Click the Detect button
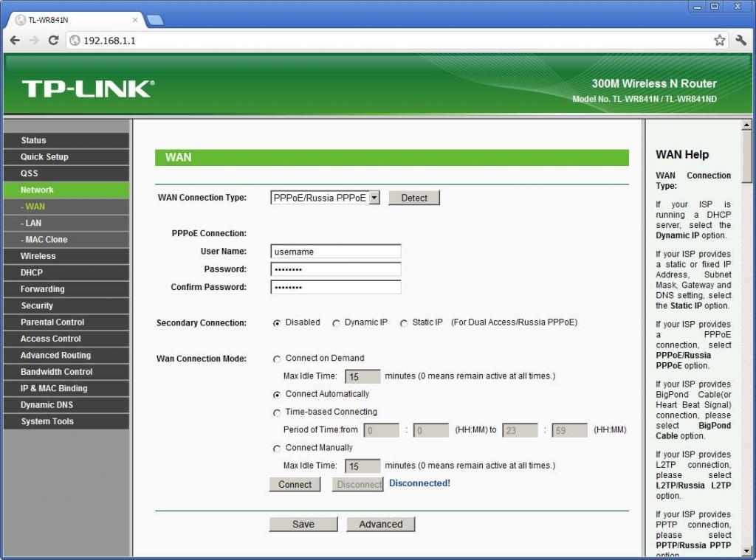Viewport: 756px width, 560px height. (414, 198)
